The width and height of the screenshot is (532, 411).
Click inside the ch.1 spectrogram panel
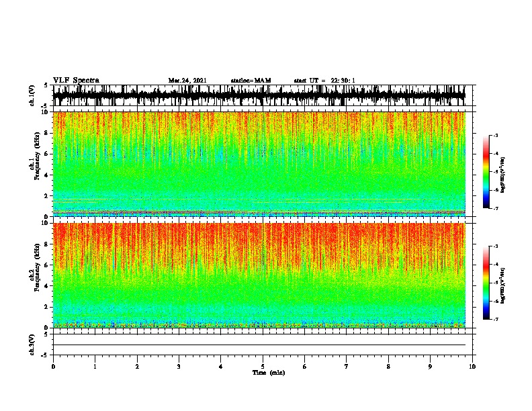coord(259,164)
